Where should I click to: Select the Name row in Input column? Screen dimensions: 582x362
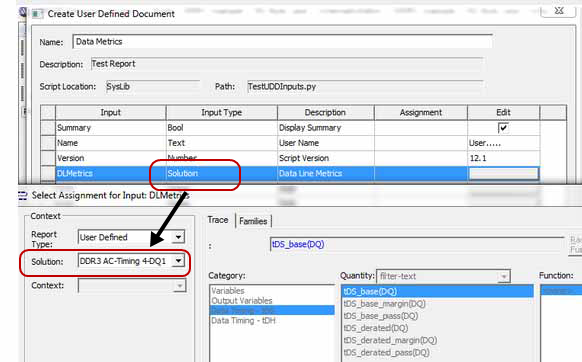pyautogui.click(x=111, y=143)
